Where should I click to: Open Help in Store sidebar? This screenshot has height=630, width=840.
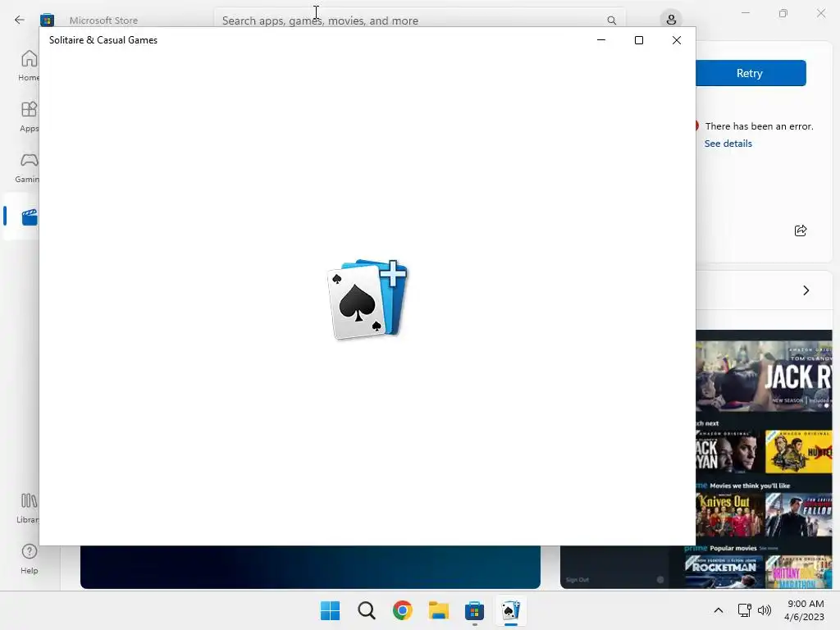coord(29,559)
